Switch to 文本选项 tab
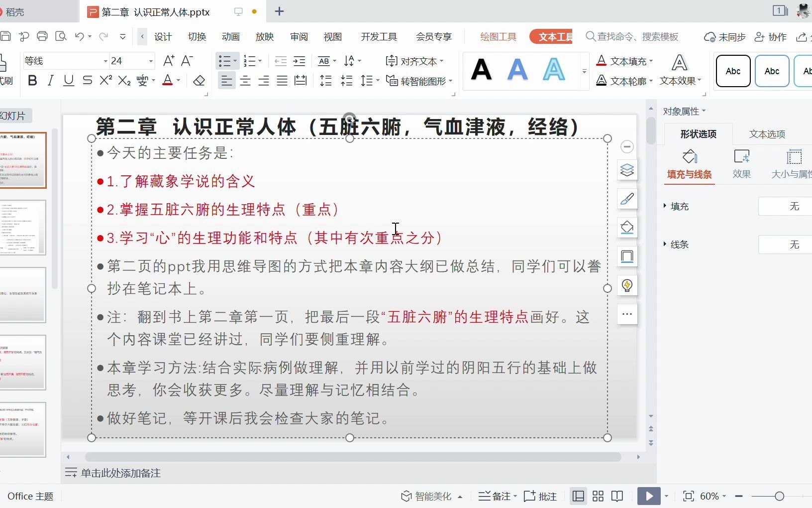Image resolution: width=812 pixels, height=508 pixels. 767,134
